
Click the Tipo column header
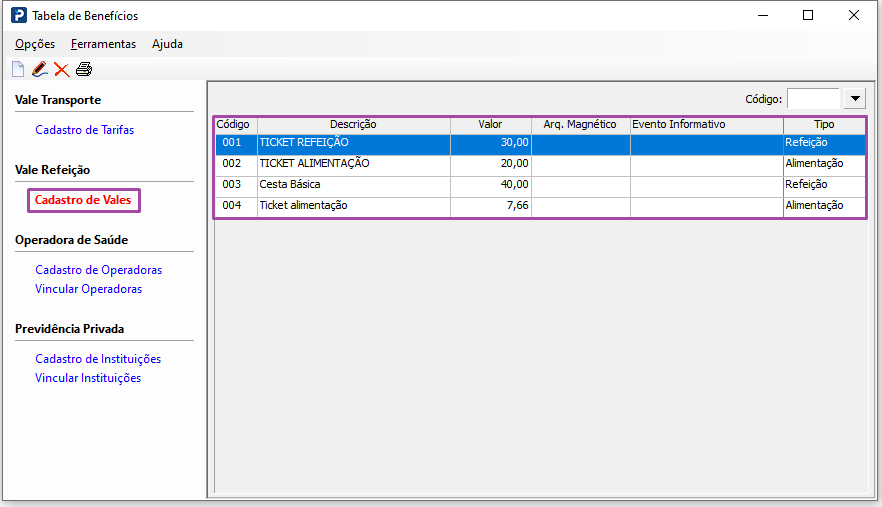point(824,124)
